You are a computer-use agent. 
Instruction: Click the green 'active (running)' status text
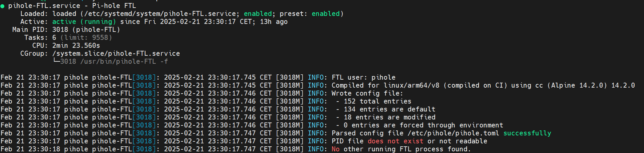coord(84,22)
